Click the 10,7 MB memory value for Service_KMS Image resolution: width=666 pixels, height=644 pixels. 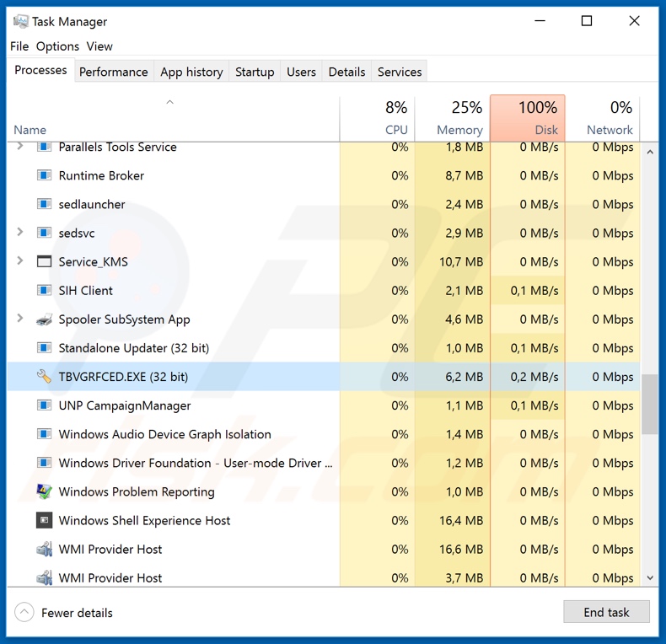(x=461, y=261)
